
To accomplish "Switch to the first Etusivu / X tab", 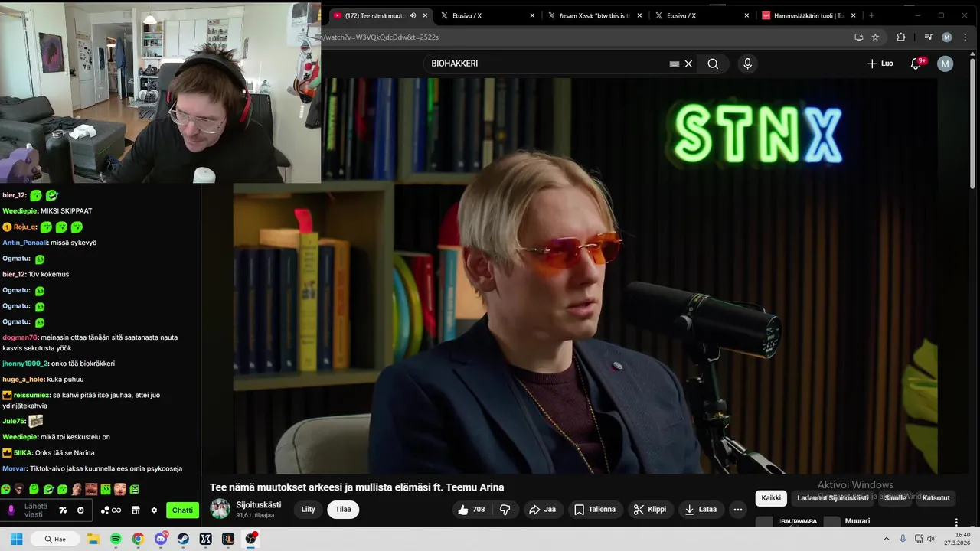I will [x=486, y=15].
